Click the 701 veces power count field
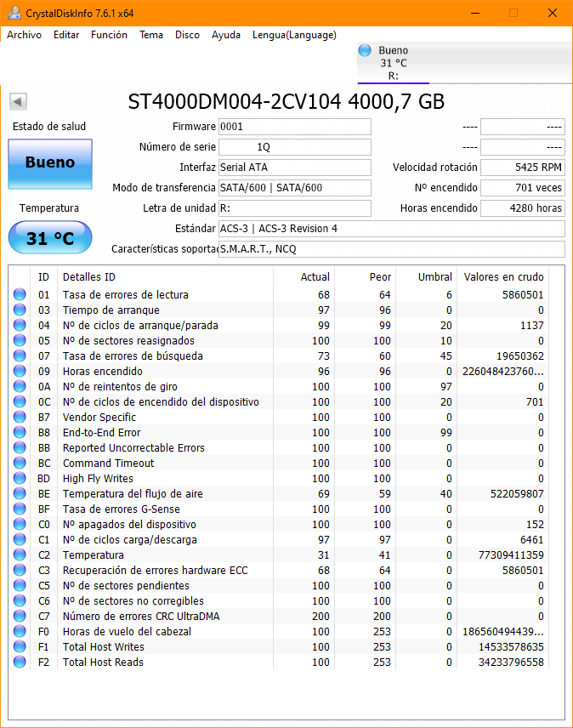This screenshot has height=728, width=573. [523, 188]
